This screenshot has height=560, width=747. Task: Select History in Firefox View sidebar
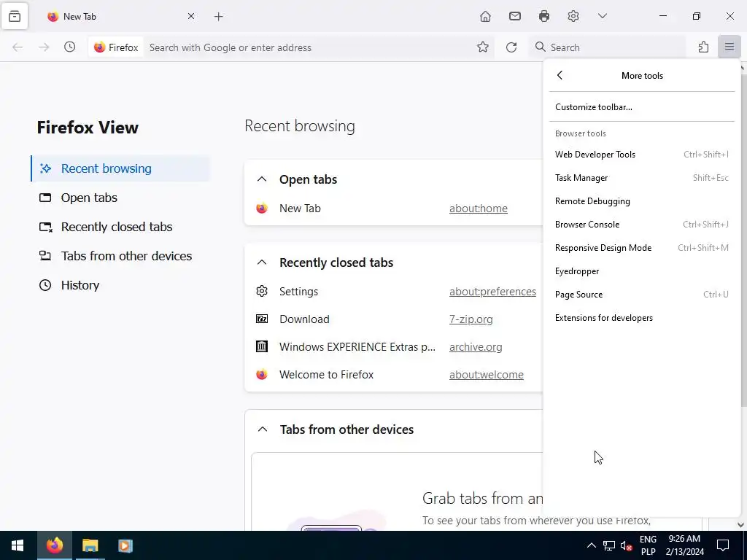point(120,285)
